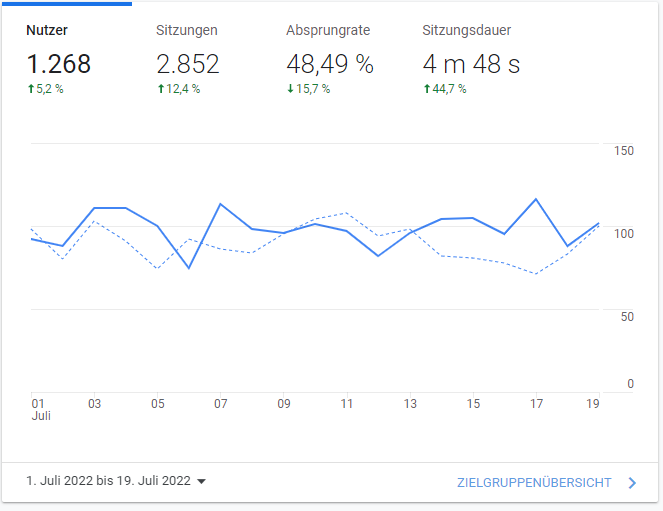Click the dashed comparison line at day 11

346,212
